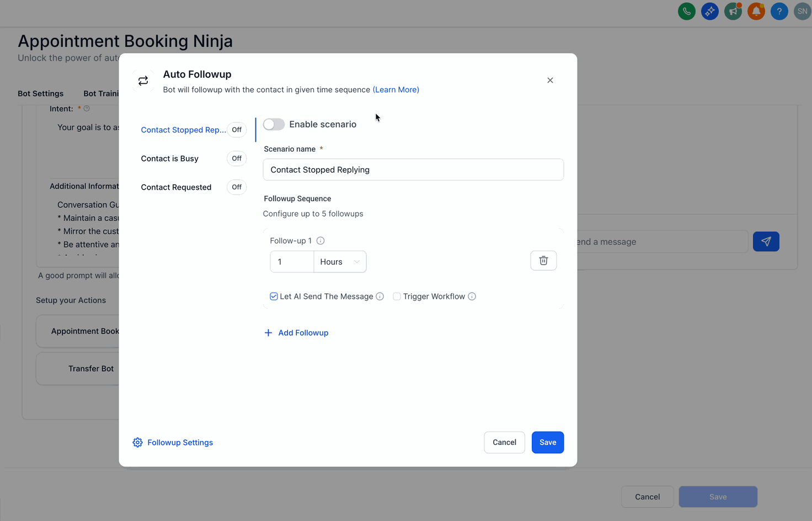Click the blue help question mark icon
Image resolution: width=812 pixels, height=521 pixels.
(779, 11)
